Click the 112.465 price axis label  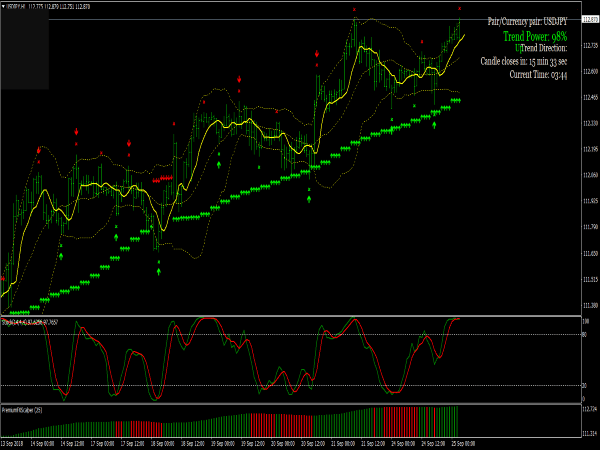pyautogui.click(x=590, y=97)
